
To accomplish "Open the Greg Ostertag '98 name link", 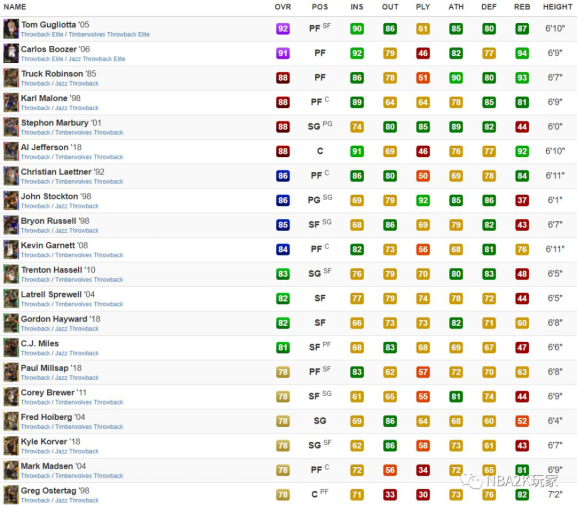I will (x=55, y=491).
